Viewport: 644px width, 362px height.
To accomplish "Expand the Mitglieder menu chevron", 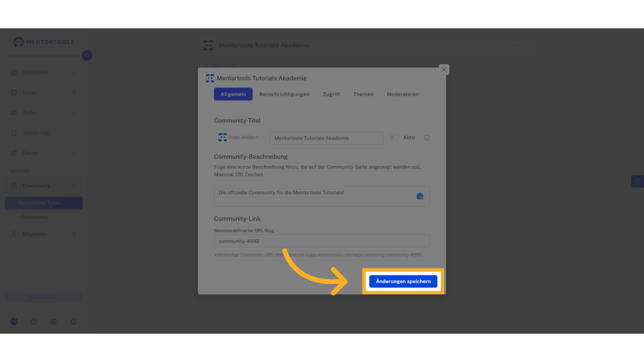I will click(74, 234).
